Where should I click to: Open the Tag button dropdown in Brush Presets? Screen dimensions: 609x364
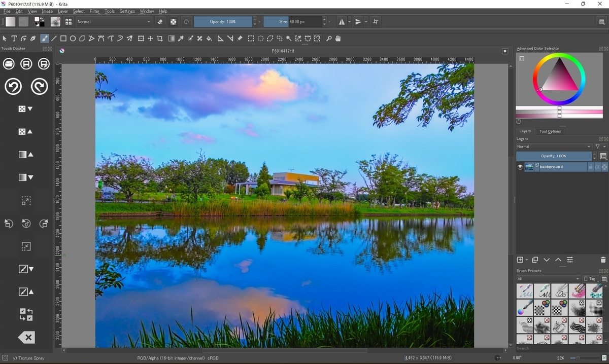click(x=591, y=279)
